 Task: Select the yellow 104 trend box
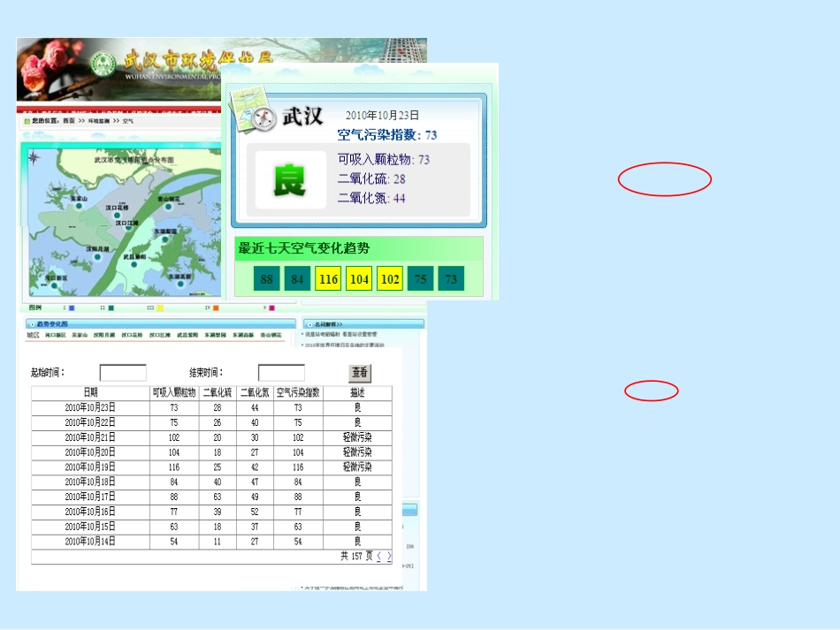pyautogui.click(x=360, y=279)
